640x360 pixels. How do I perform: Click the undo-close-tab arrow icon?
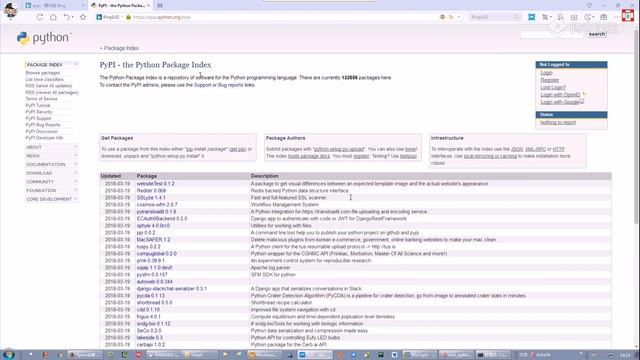click(x=66, y=17)
